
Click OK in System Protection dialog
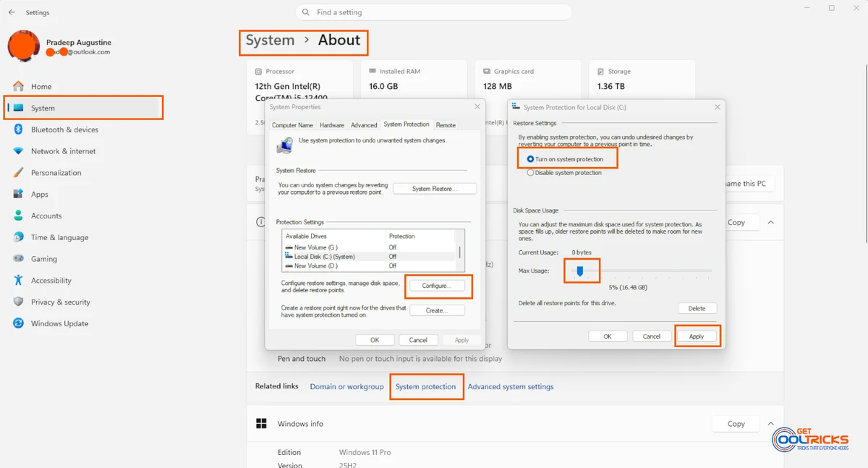pyautogui.click(x=608, y=336)
